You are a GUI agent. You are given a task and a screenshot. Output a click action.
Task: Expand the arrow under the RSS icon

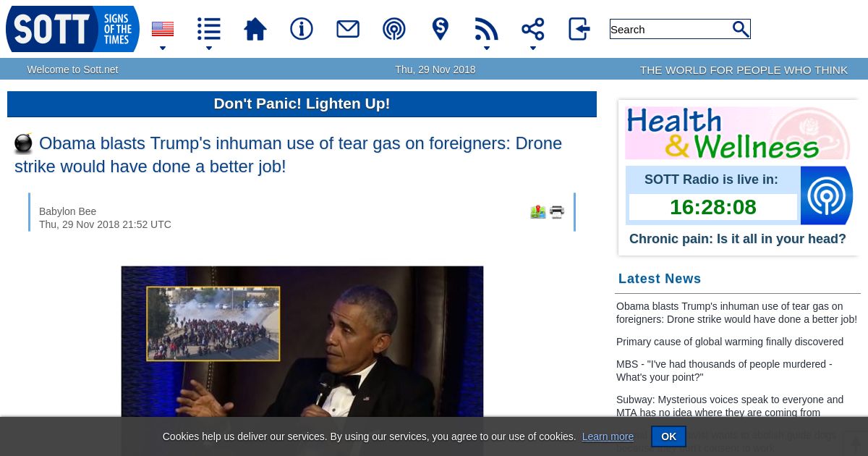[x=487, y=48]
